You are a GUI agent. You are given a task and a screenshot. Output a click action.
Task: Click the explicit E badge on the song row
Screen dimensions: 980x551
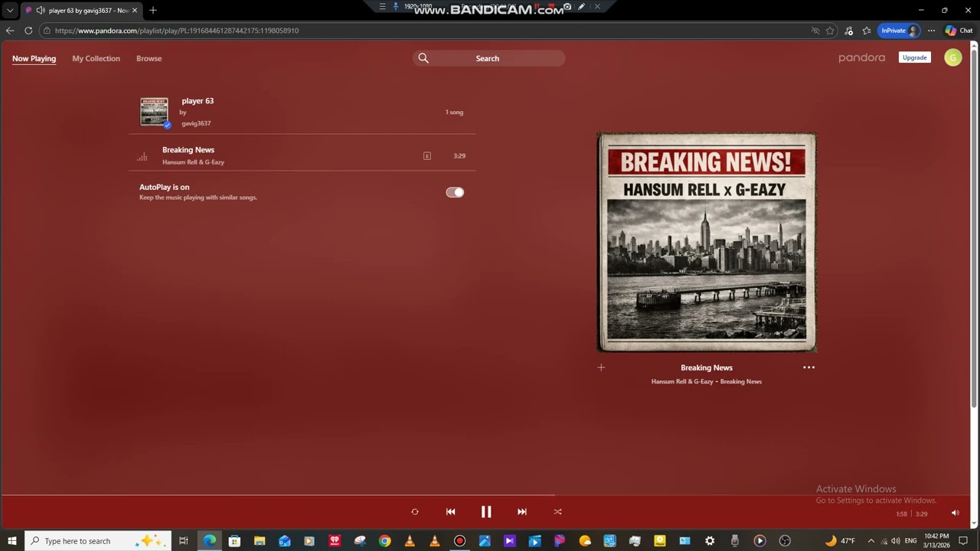click(x=427, y=156)
